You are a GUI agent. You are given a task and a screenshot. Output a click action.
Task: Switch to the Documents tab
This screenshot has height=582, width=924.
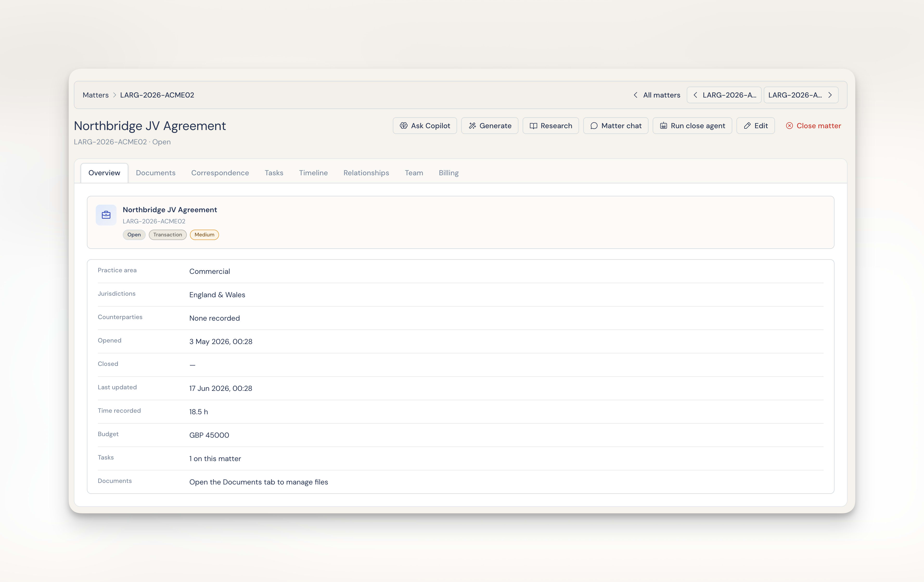tap(155, 173)
